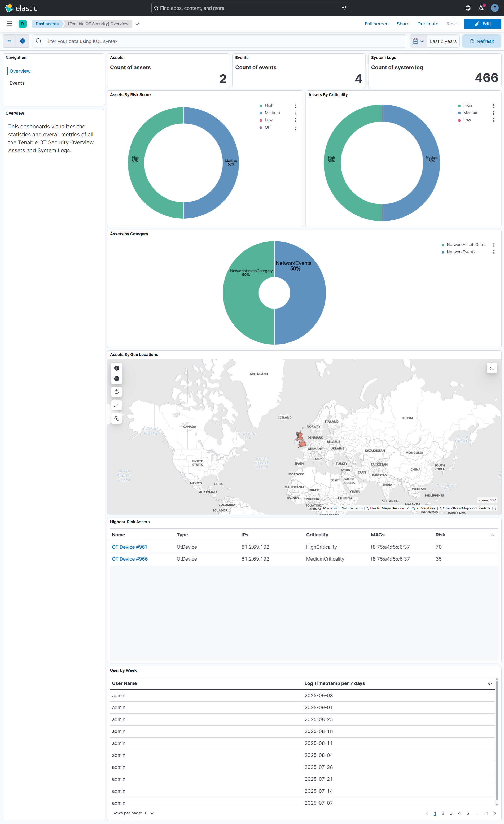Image resolution: width=504 pixels, height=824 pixels.
Task: Toggle Medium series in Assets By Criticality legend
Action: point(470,113)
